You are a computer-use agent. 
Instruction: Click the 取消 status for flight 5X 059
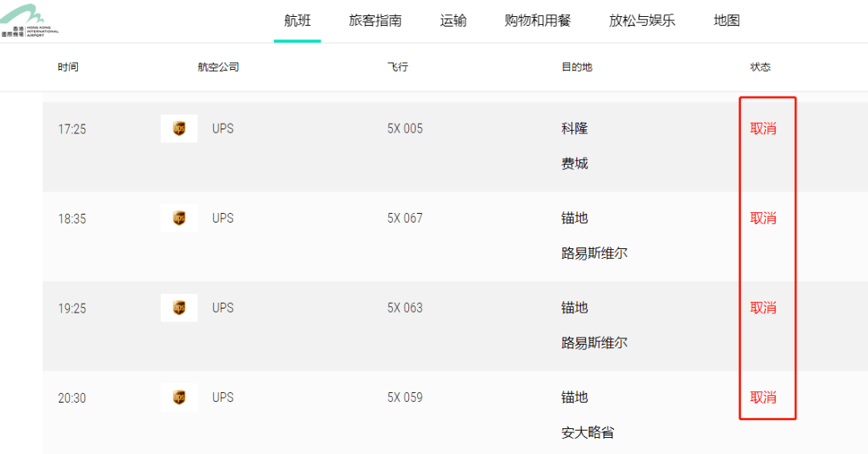click(x=763, y=398)
